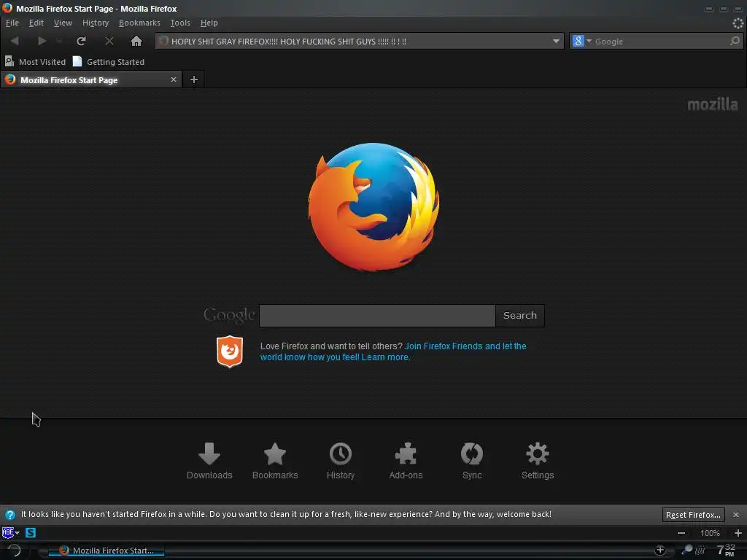The width and height of the screenshot is (747, 560).
Task: Go to the Home page
Action: tap(136, 41)
